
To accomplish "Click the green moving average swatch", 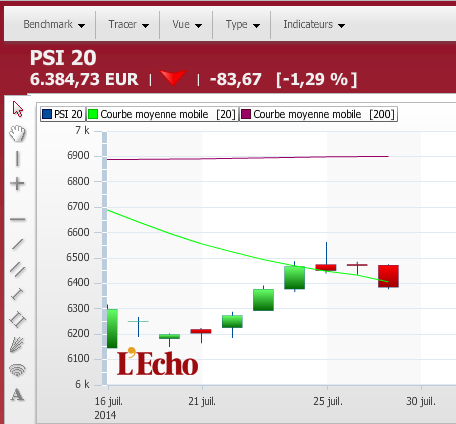I will 93,114.
